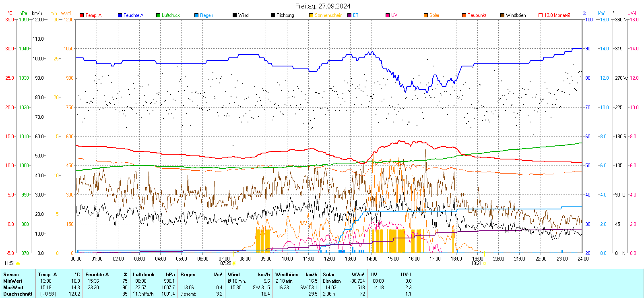Click the green Luftdruck legend square
The image size is (644, 298).
point(158,15)
